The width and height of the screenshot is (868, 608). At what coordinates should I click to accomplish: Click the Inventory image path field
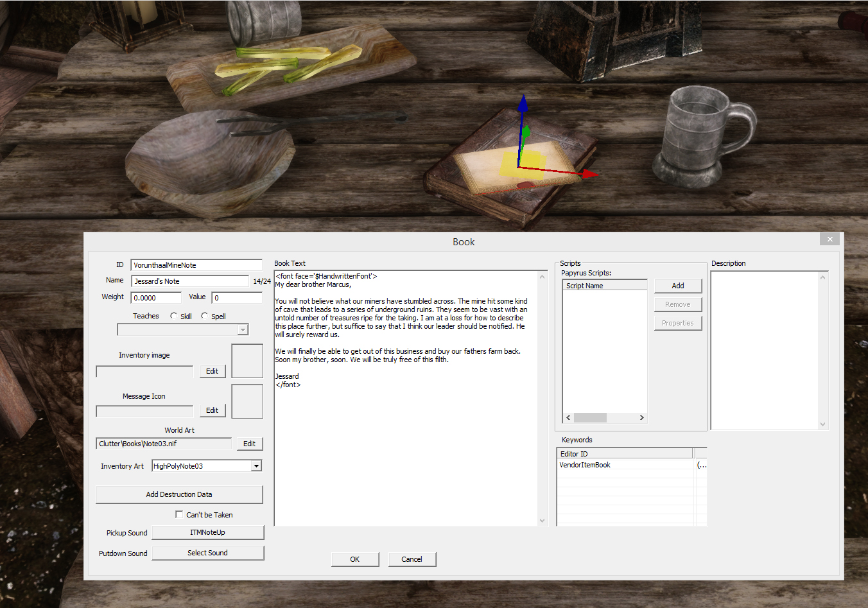coord(144,372)
